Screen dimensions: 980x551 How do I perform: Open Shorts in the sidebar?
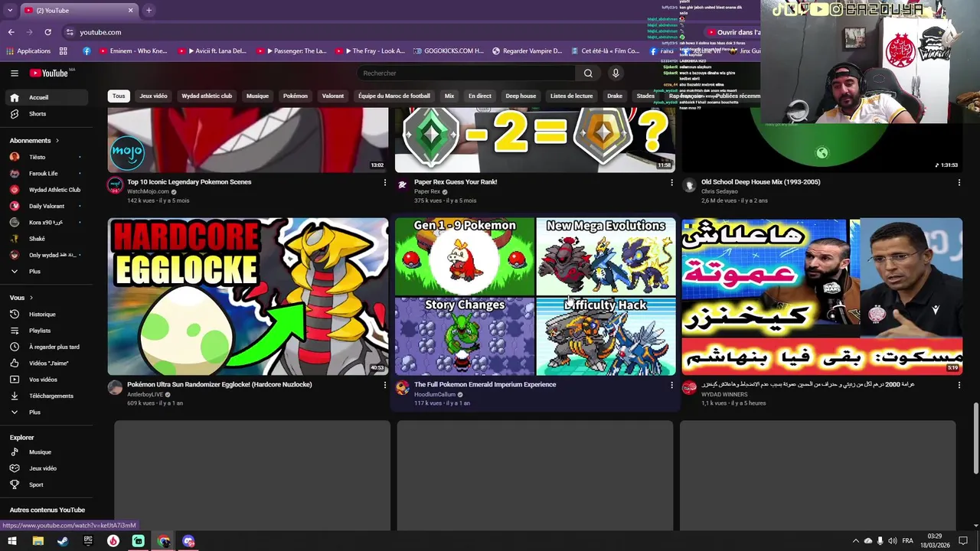point(46,114)
